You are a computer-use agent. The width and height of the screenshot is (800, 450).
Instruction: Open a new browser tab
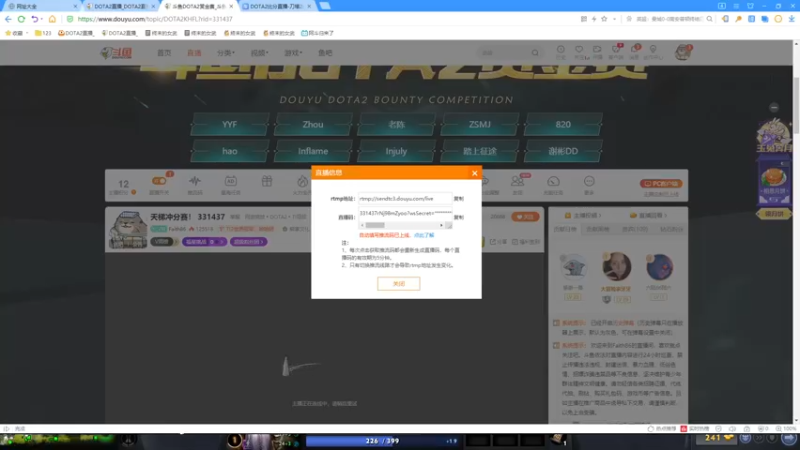pyautogui.click(x=325, y=6)
